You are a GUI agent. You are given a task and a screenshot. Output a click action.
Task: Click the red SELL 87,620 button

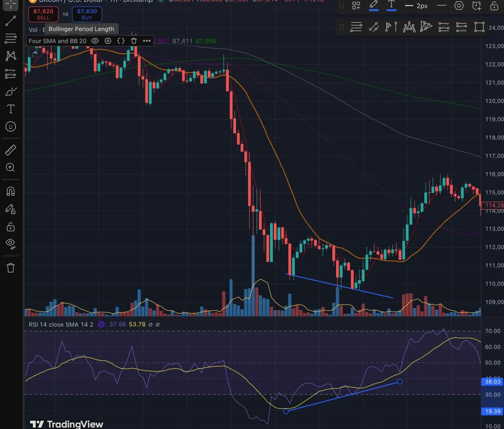pos(43,14)
